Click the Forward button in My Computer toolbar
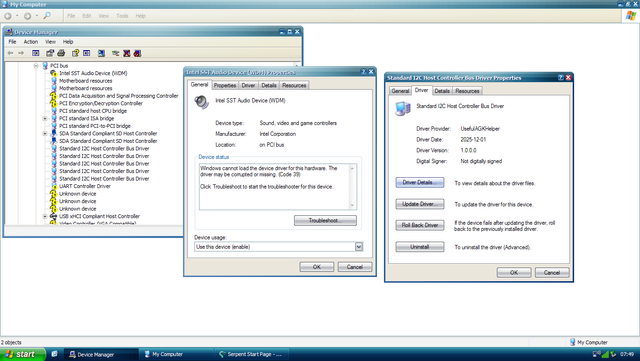640x361 pixels. click(27, 16)
